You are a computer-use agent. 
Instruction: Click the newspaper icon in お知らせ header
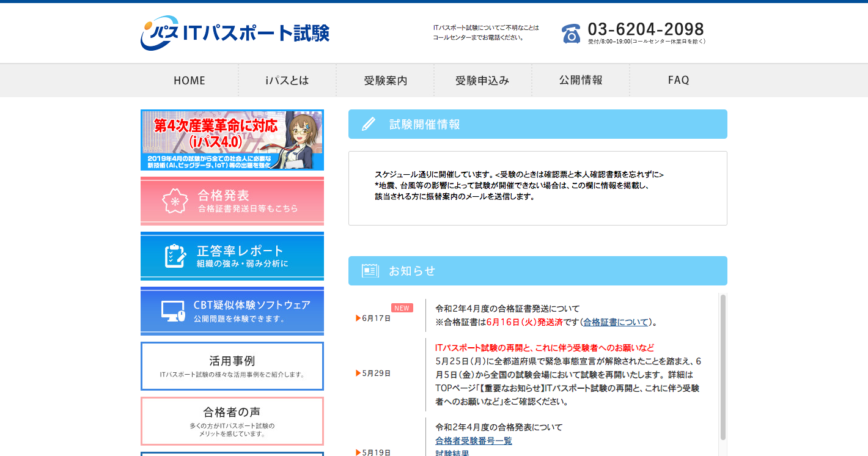coord(370,271)
